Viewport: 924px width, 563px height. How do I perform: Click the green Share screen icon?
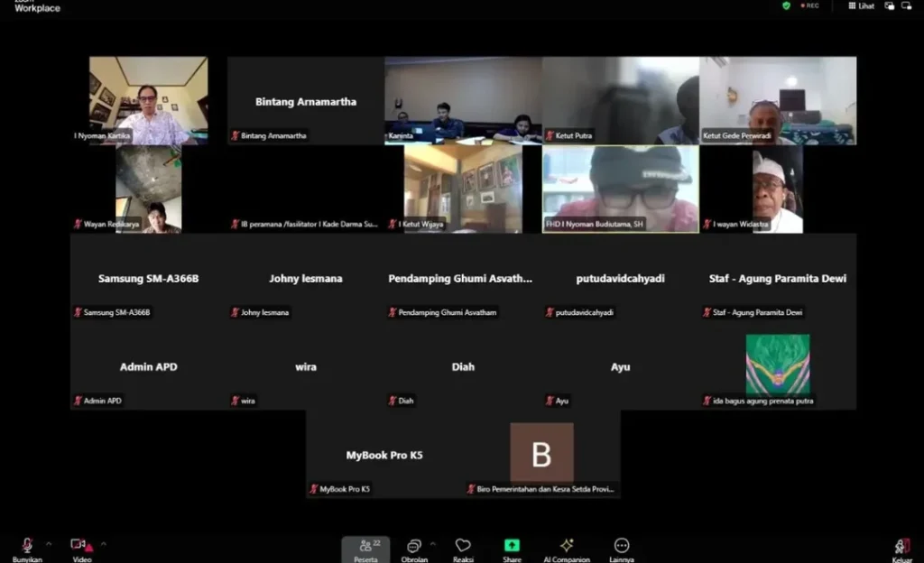[x=512, y=546]
